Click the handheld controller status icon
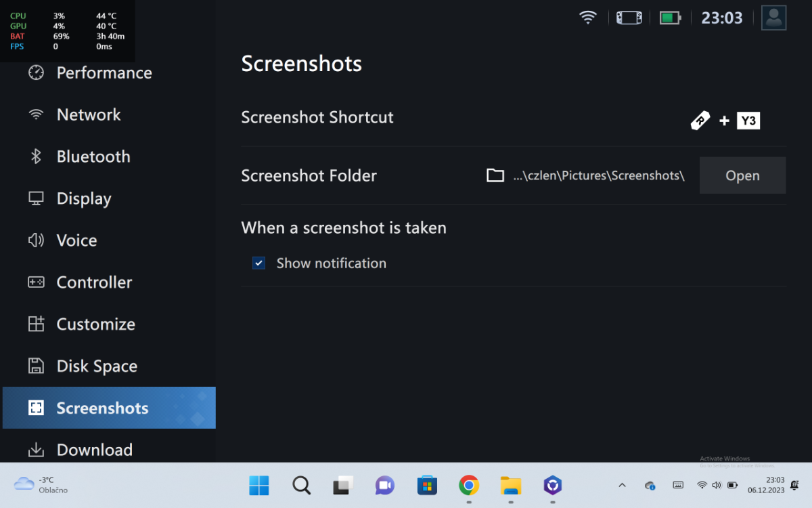The width and height of the screenshot is (812, 508). pyautogui.click(x=629, y=18)
